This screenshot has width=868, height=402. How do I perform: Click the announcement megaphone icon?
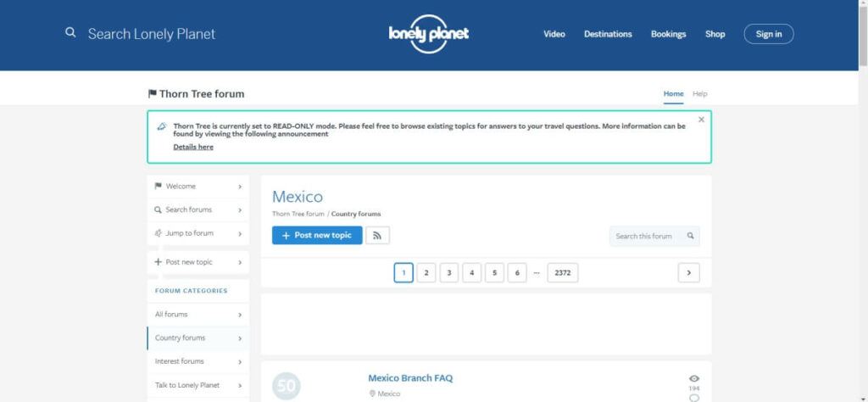click(x=162, y=126)
